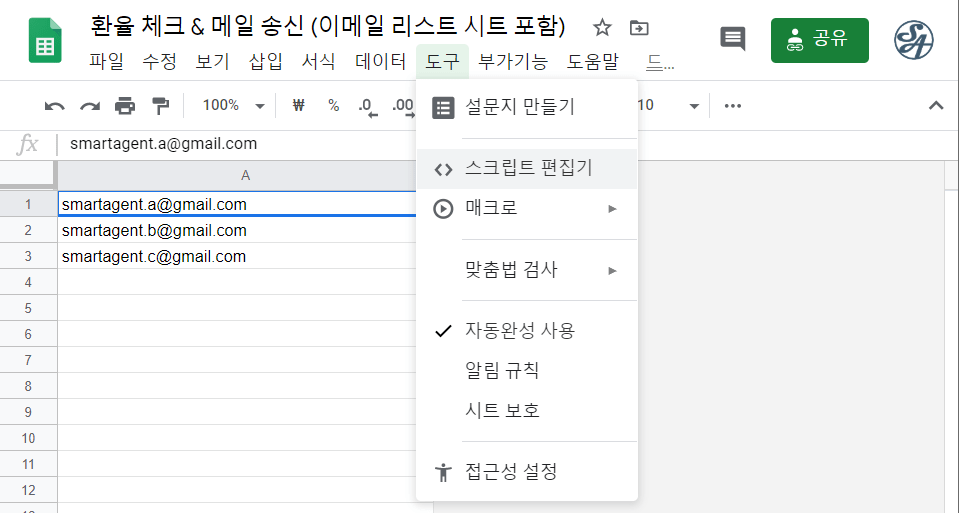
Task: Open the 수정 menu
Action: 160,61
